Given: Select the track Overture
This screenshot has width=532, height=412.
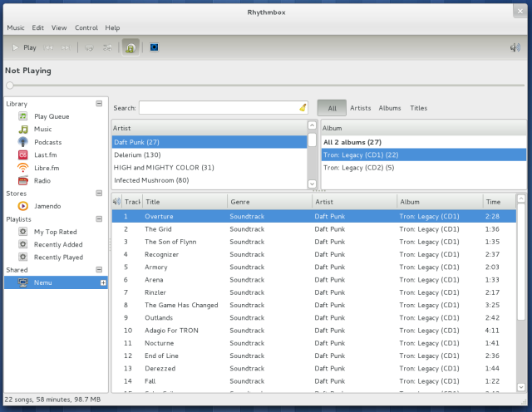Looking at the screenshot, I should 314,216.
